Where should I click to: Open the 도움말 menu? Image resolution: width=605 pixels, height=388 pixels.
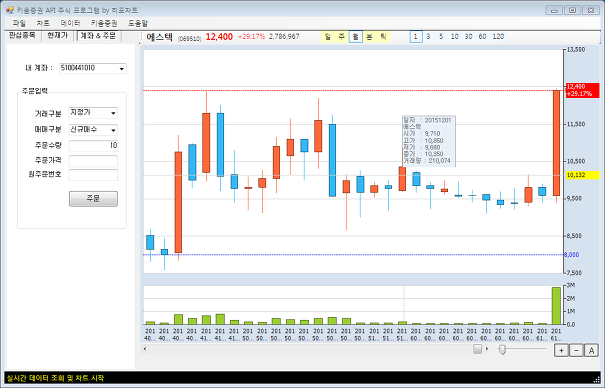[x=138, y=23]
